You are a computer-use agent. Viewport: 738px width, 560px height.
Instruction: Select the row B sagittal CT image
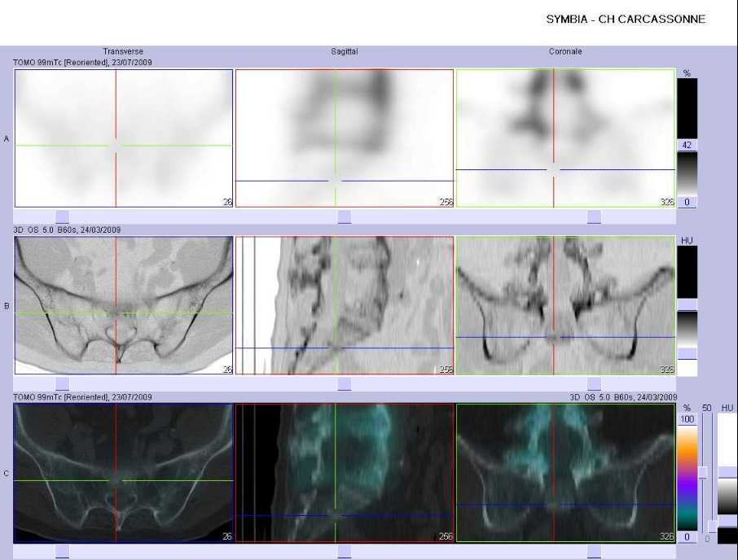point(345,305)
